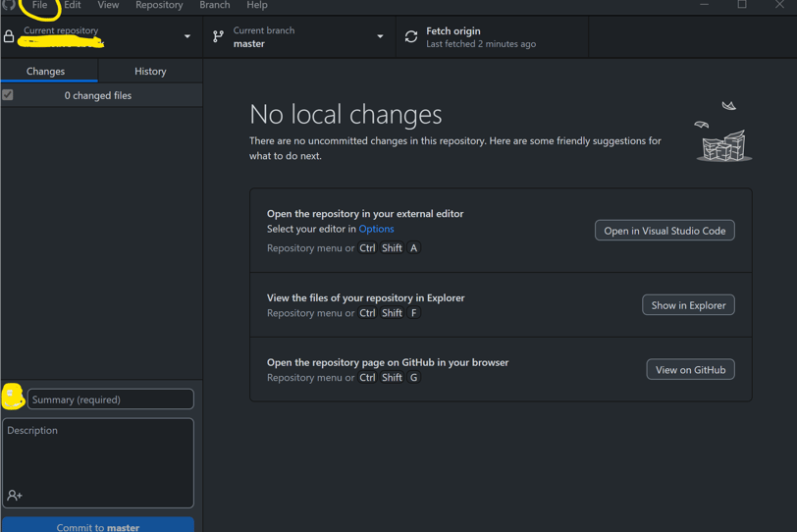Click the add co-authors icon

pos(15,495)
